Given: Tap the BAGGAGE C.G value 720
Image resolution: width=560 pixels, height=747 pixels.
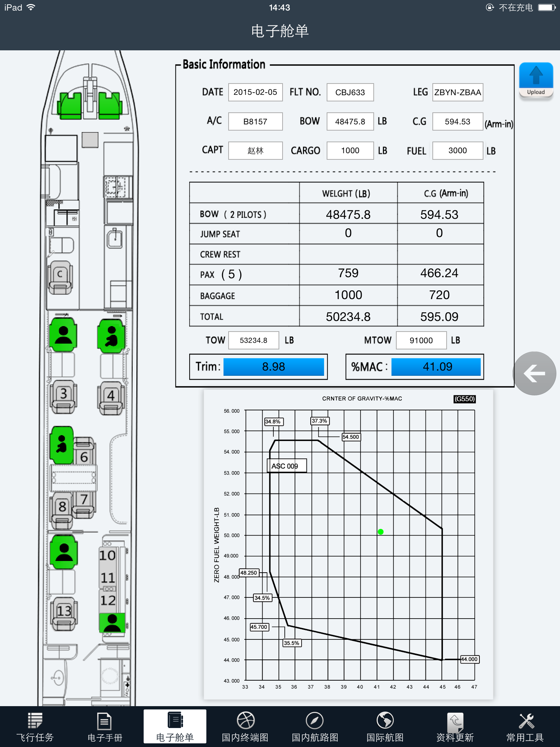Looking at the screenshot, I should pos(439,295).
